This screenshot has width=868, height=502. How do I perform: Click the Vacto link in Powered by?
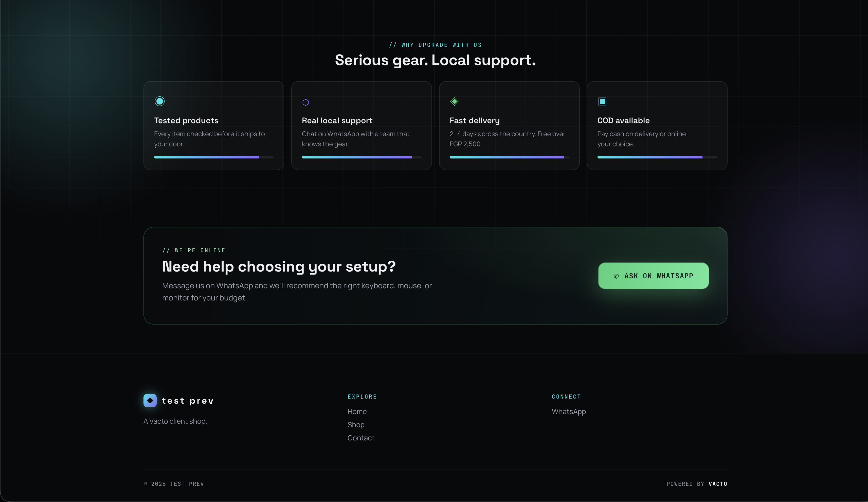pos(718,484)
